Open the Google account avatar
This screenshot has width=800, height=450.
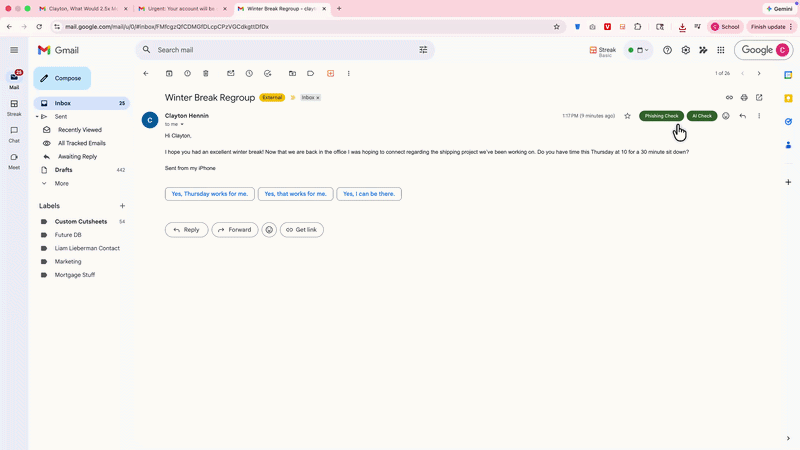(x=782, y=50)
